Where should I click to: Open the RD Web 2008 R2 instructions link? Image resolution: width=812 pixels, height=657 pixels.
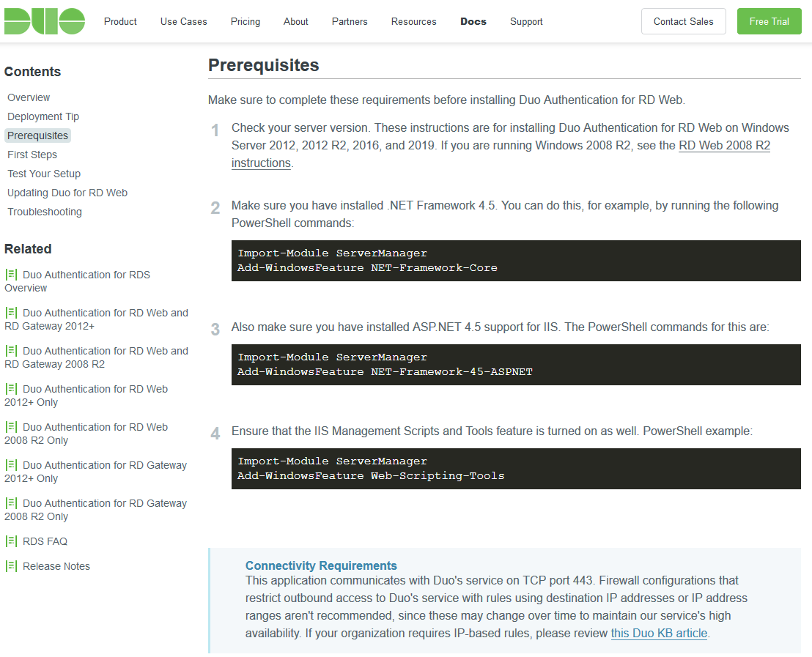[724, 146]
